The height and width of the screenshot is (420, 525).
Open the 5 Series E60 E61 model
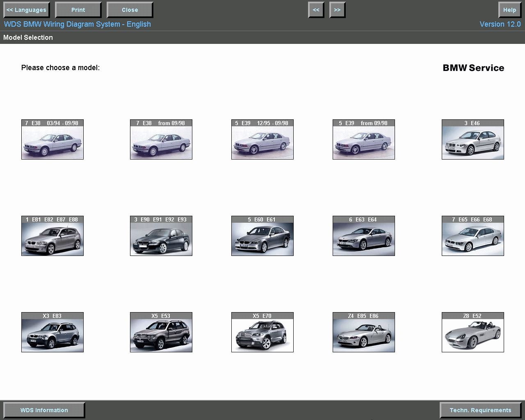point(262,236)
